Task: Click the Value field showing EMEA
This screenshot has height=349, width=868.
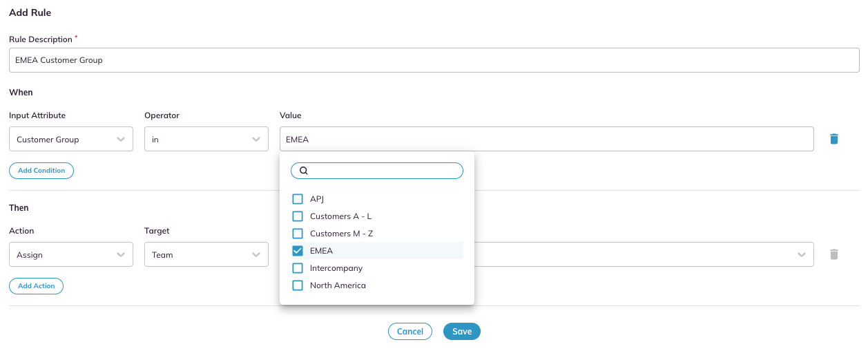Action: click(547, 139)
